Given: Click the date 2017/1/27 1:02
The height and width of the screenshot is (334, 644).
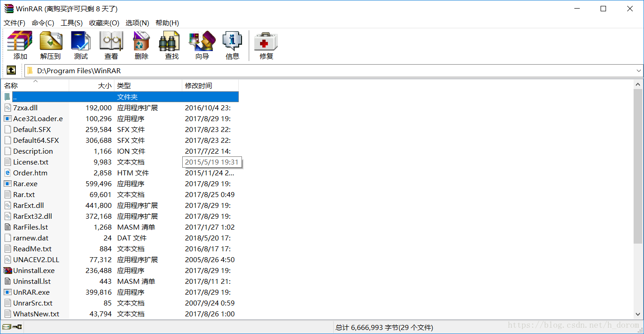Looking at the screenshot, I should point(210,227).
